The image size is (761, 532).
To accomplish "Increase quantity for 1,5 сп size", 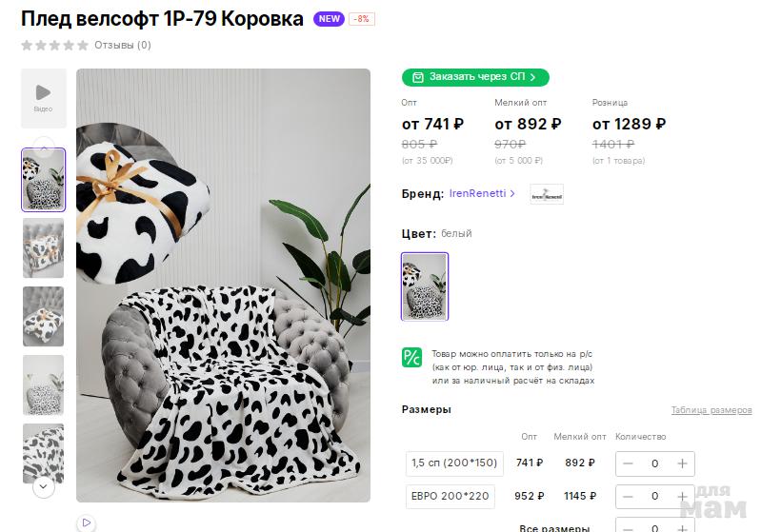I will click(682, 463).
